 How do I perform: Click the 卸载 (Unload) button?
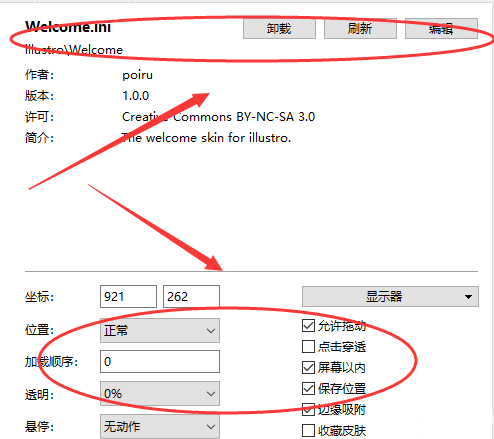279,29
